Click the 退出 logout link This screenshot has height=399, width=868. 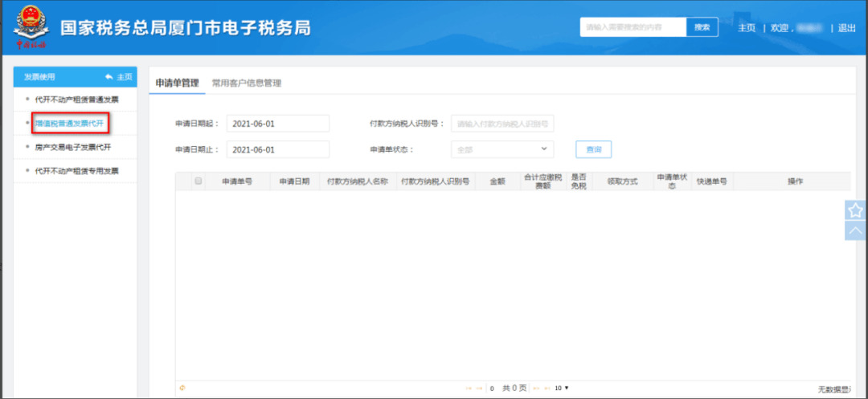pyautogui.click(x=846, y=28)
